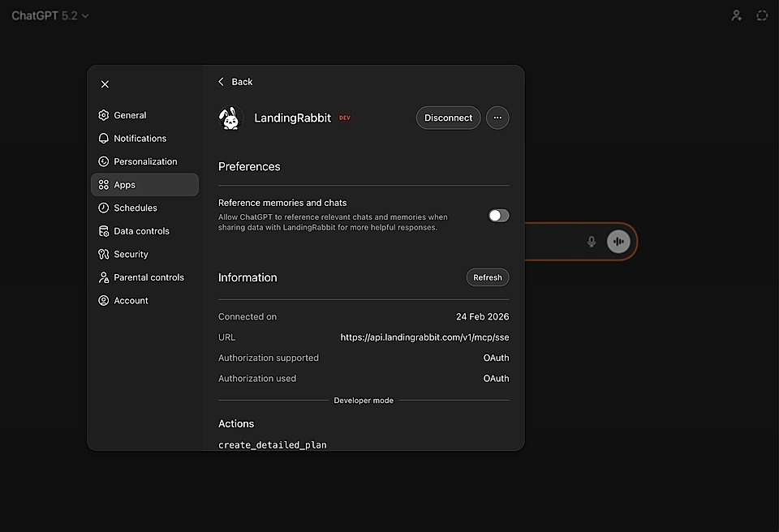The height and width of the screenshot is (532, 779).
Task: Open the General settings gear icon
Action: (x=103, y=115)
